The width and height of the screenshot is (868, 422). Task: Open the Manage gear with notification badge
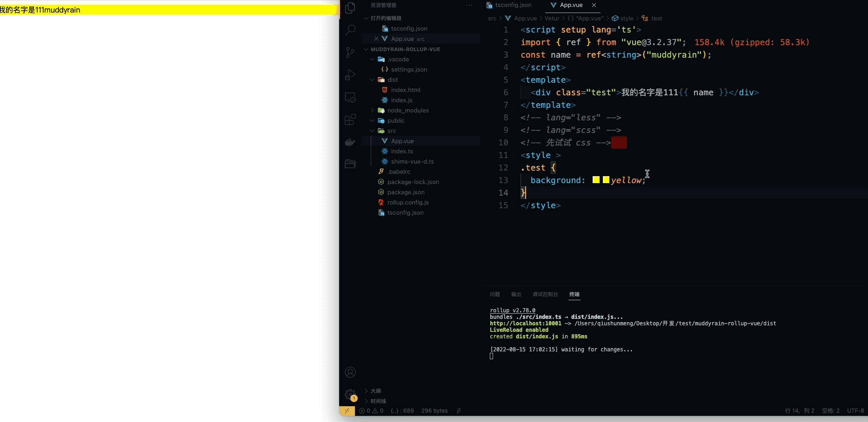point(350,394)
